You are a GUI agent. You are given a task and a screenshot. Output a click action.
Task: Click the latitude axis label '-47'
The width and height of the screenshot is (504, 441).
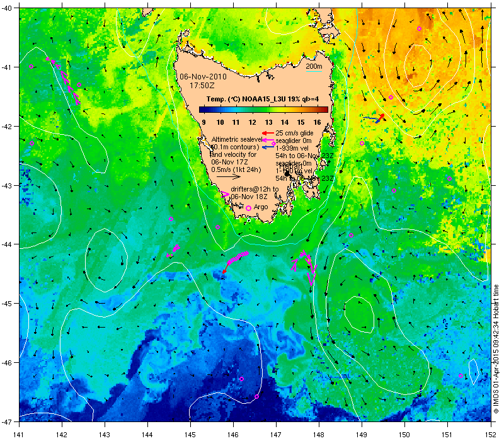[x=6, y=421]
